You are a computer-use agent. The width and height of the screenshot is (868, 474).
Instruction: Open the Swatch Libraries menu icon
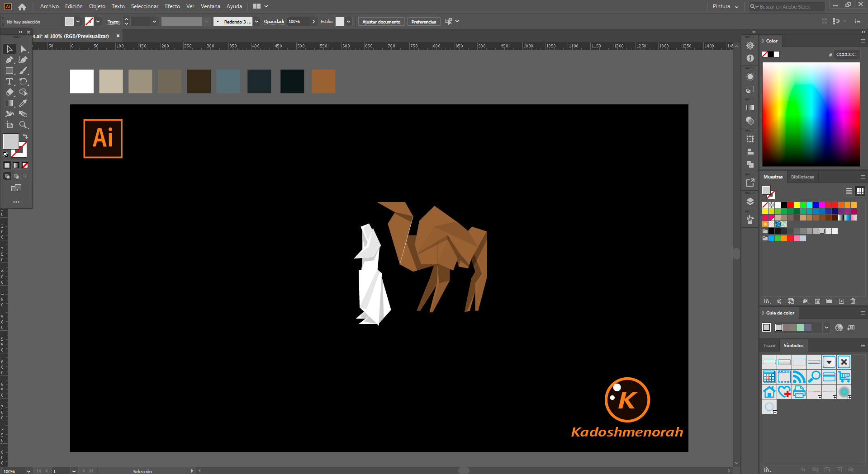coord(768,301)
